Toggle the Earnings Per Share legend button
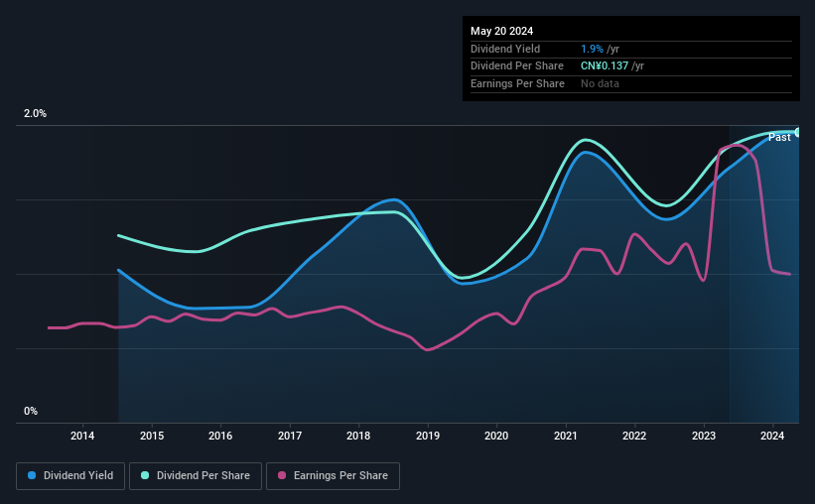The height and width of the screenshot is (504, 815). (x=333, y=476)
